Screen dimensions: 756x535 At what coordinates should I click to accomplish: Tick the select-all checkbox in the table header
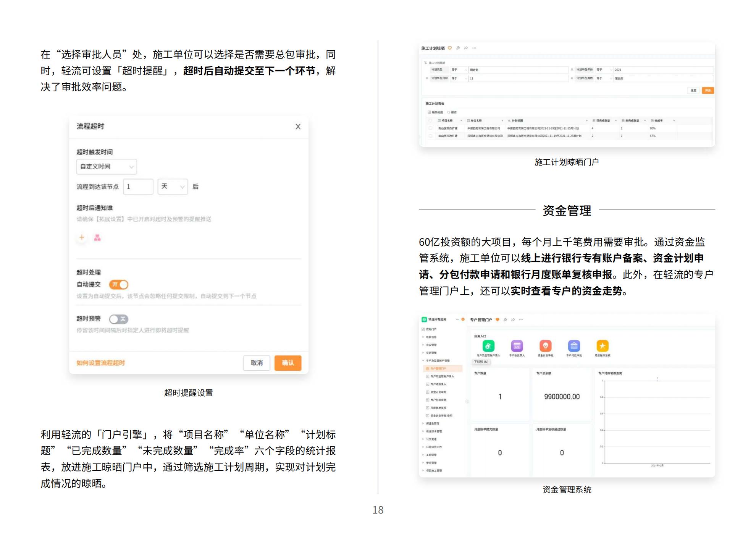431,121
